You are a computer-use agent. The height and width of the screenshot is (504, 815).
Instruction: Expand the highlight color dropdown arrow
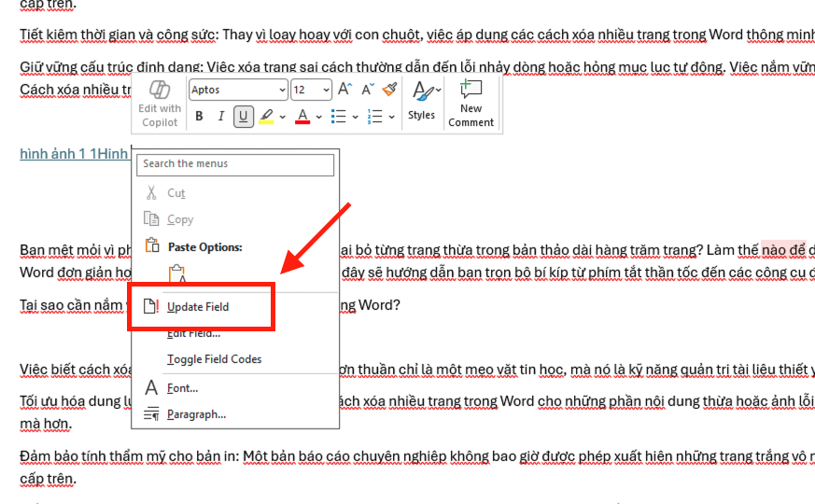282,117
